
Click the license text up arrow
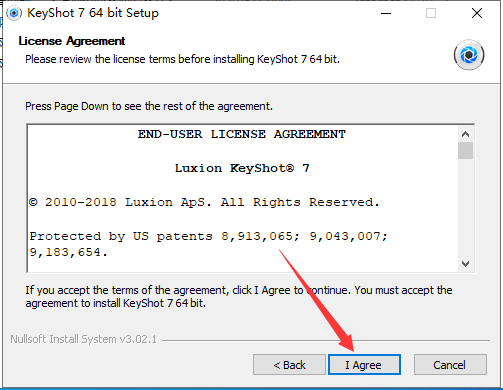coord(465,134)
